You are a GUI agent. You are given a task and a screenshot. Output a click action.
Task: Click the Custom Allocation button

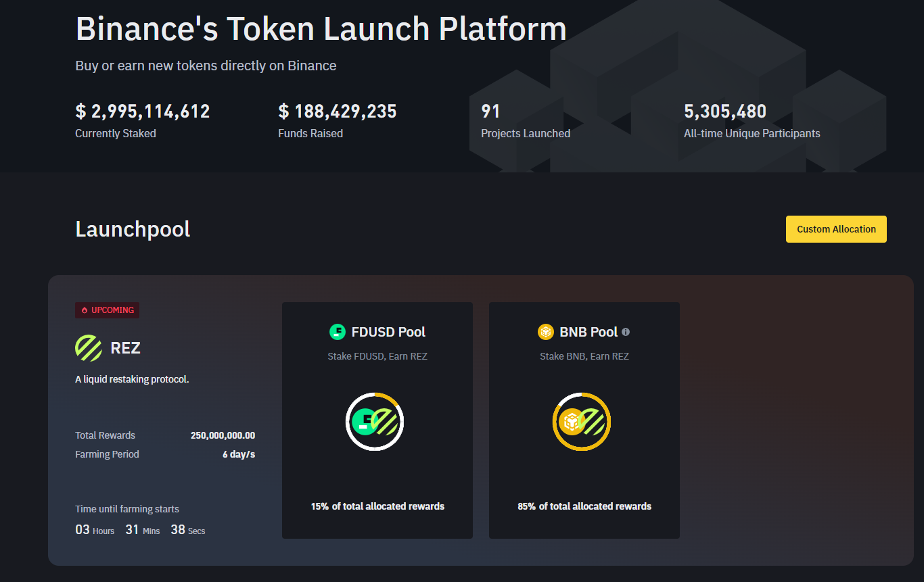click(x=835, y=229)
